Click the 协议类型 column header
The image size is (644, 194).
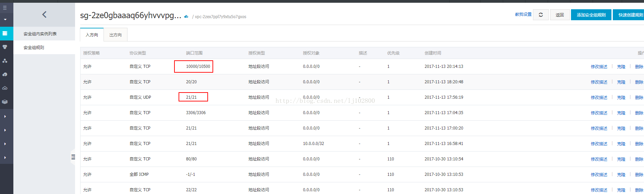click(x=138, y=53)
